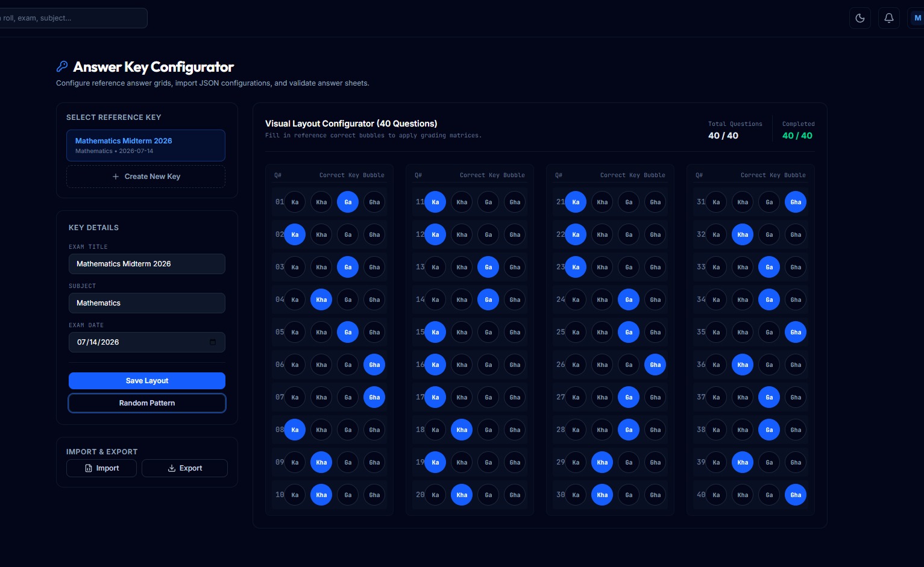Click the key icon beside Answer Key Configurator
Screen dimensions: 924x567
pyautogui.click(x=62, y=66)
